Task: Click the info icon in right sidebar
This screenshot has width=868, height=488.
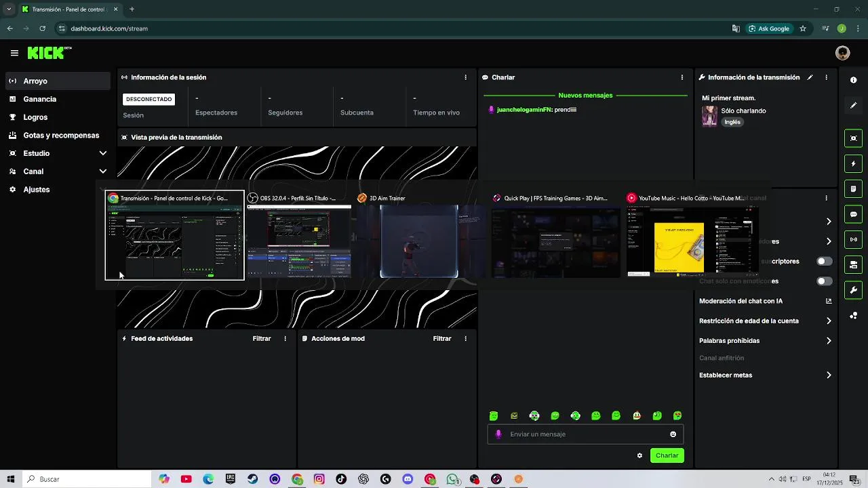Action: (x=853, y=80)
